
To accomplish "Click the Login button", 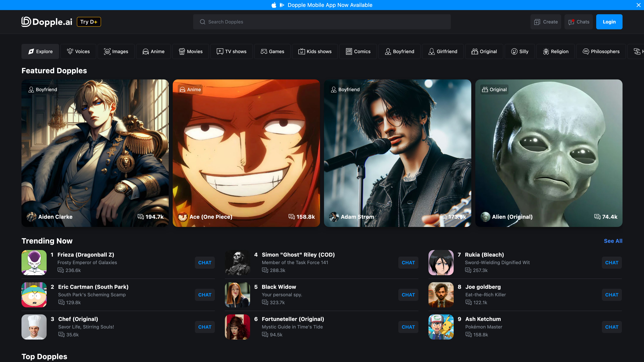I will pyautogui.click(x=609, y=22).
